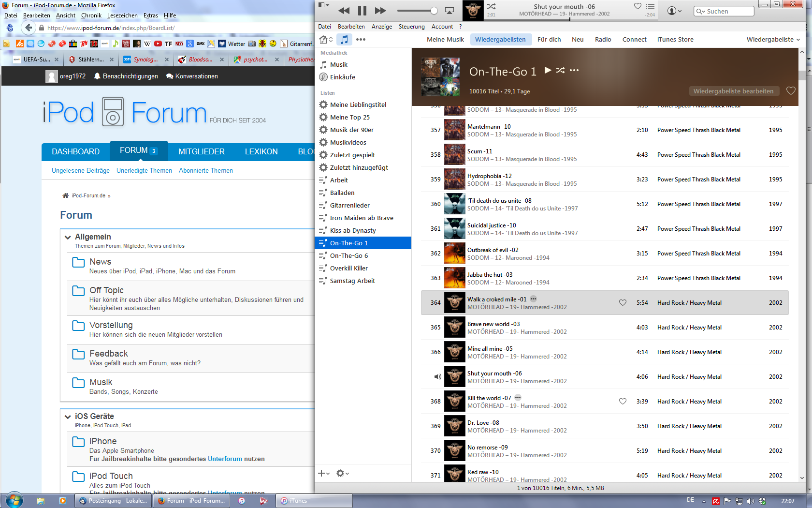This screenshot has height=508, width=812.
Task: Open the iTunes mini-player menu dropdown
Action: pyautogui.click(x=323, y=5)
